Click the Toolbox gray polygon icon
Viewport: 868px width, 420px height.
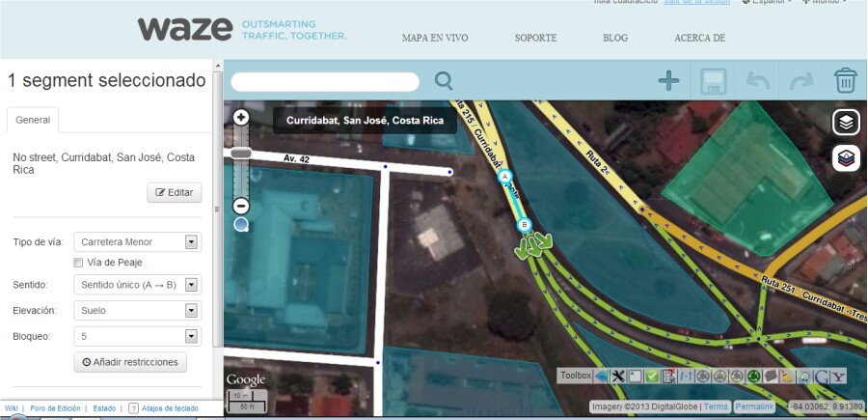[771, 377]
